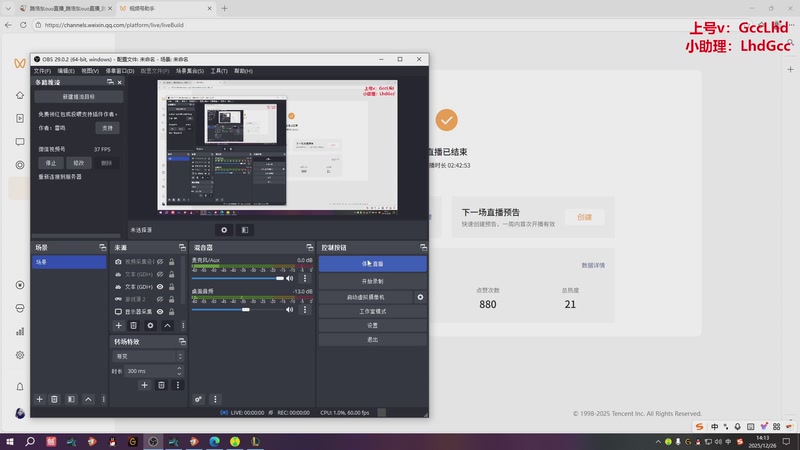Show the 游戏源 2 source
The image size is (800, 450).
160,299
